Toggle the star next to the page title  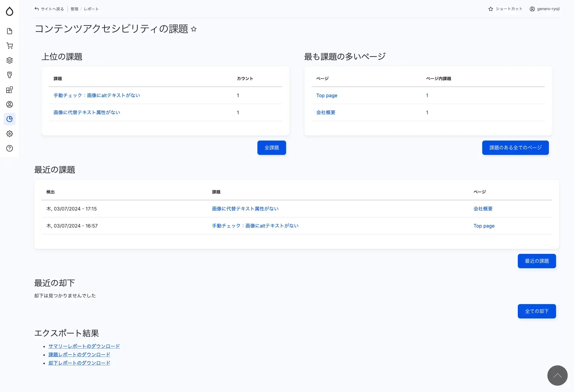coord(193,29)
